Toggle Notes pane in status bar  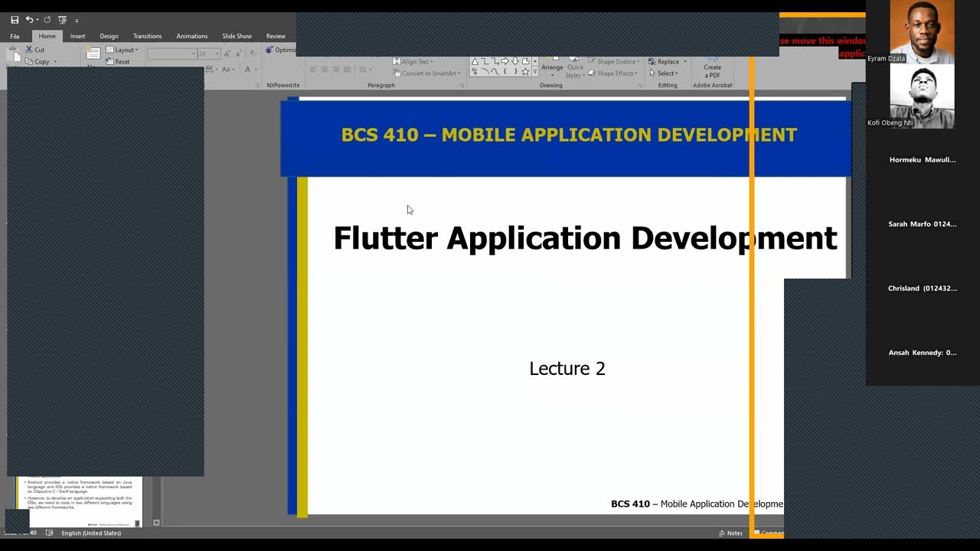click(x=730, y=533)
